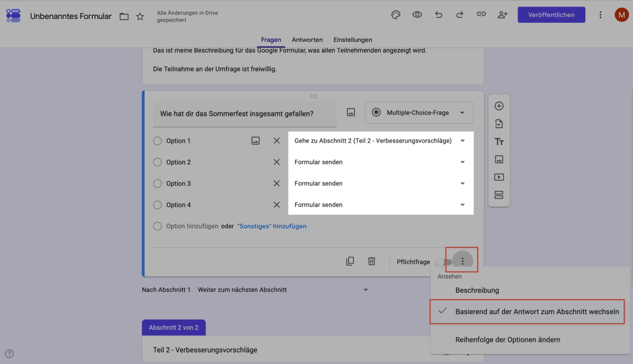Click the move to folder icon
Screen dimensions: 633x364
tap(124, 16)
